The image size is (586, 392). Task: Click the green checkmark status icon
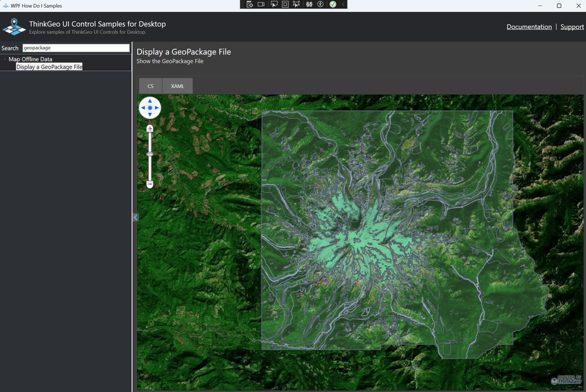click(x=333, y=5)
